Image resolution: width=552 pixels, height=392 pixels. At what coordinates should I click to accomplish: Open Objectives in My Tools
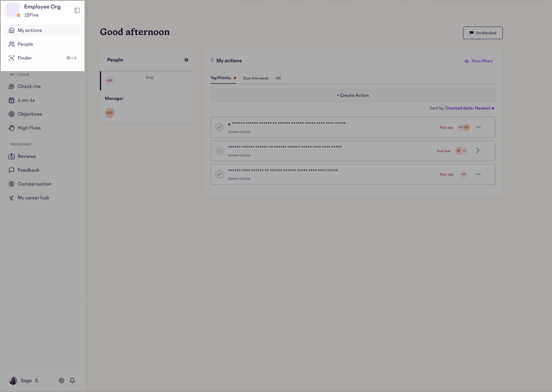(x=29, y=114)
